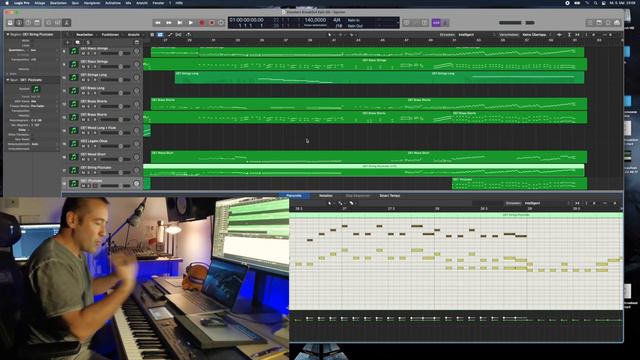Click the Add Track plus button
Viewport: 640px width, 360px height.
click(67, 42)
